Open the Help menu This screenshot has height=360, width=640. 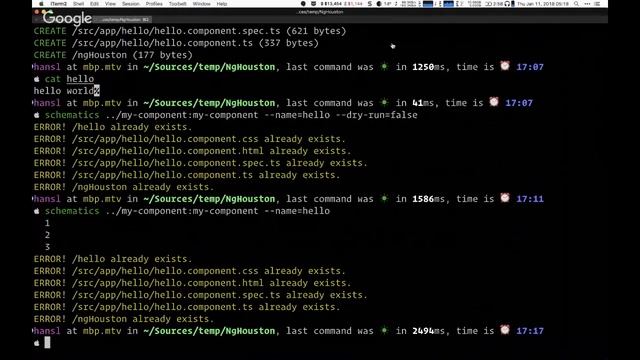coord(222,4)
